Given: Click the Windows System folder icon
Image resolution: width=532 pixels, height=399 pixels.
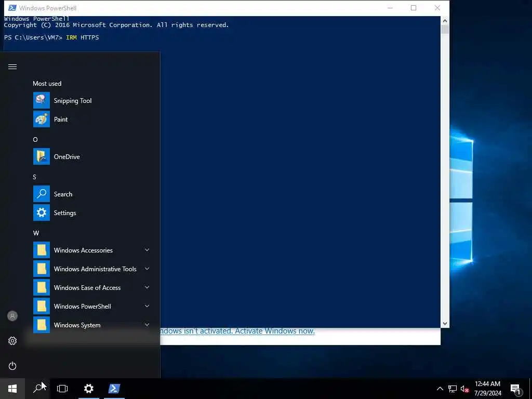Looking at the screenshot, I should (x=42, y=325).
